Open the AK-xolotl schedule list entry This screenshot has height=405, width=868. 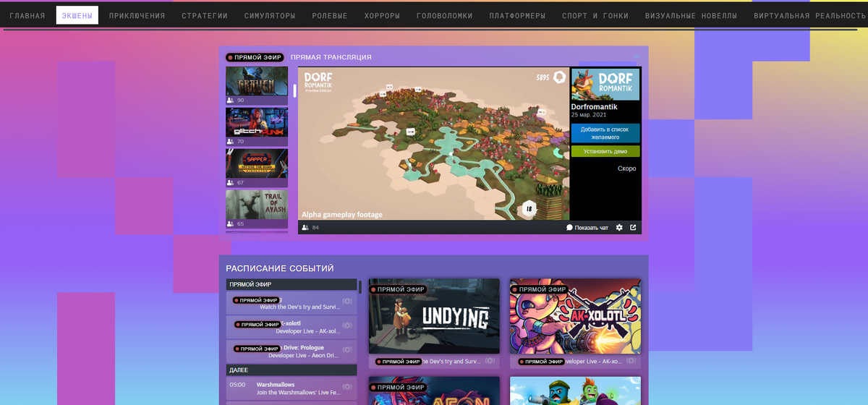[292, 328]
